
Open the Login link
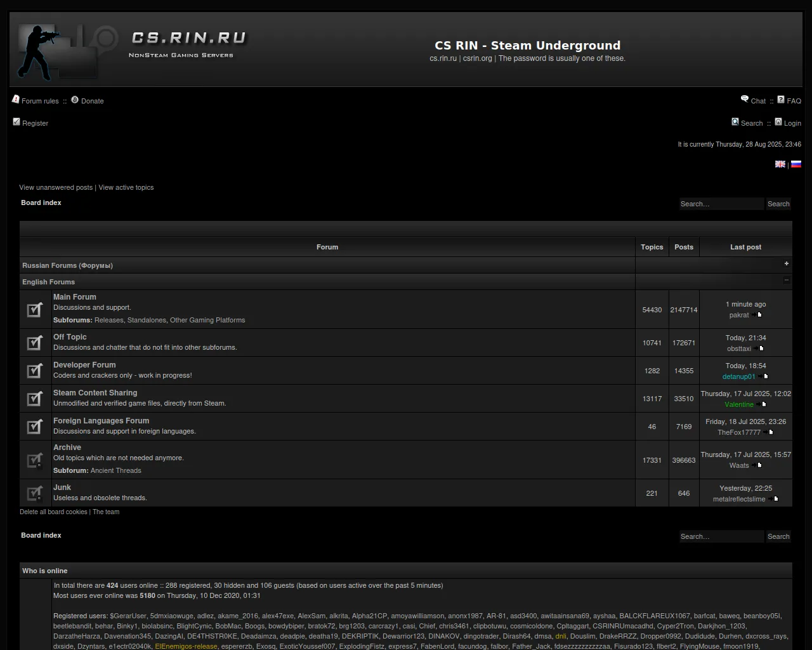(792, 123)
